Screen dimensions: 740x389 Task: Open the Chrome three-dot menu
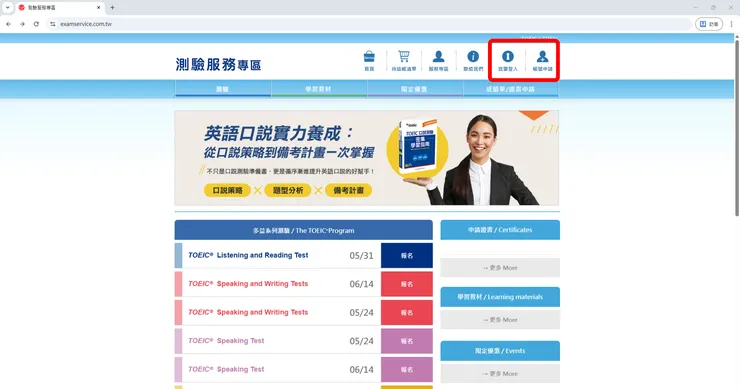(732, 24)
